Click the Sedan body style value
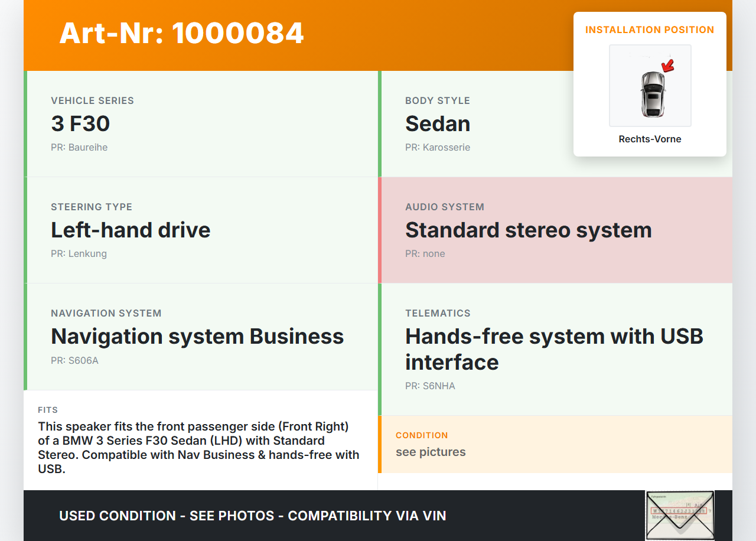756x541 pixels. point(438,124)
